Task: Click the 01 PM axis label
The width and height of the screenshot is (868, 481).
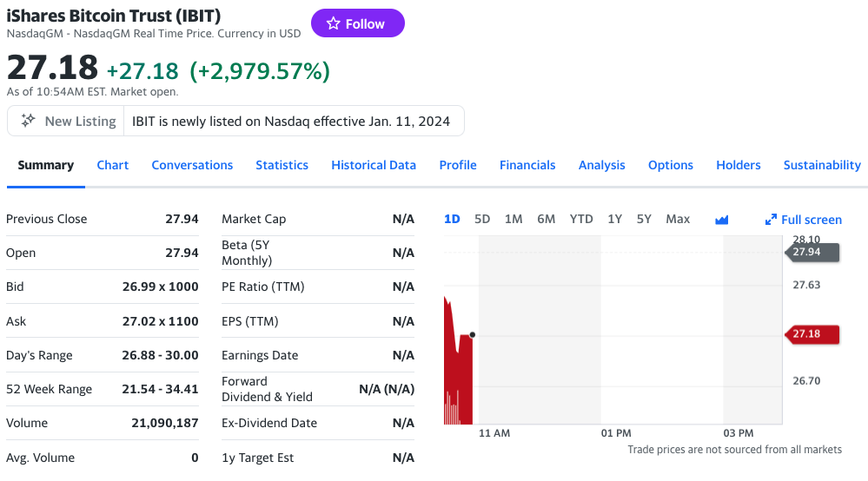Action: [616, 433]
